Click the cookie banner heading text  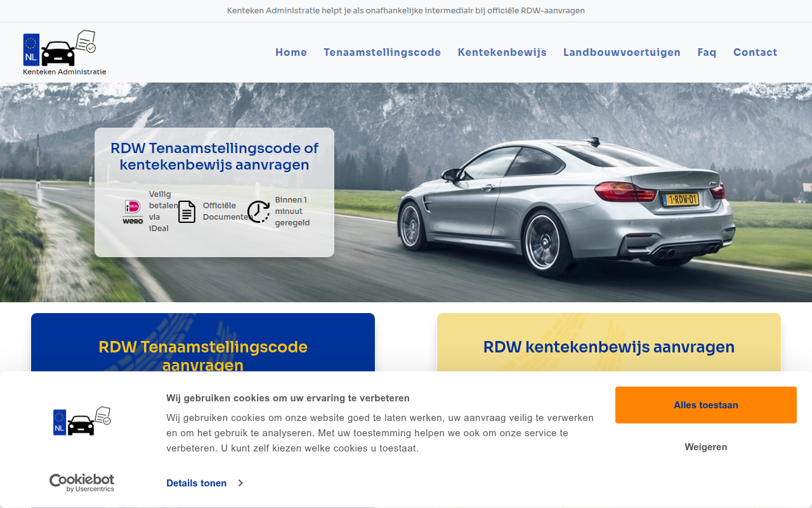[288, 398]
